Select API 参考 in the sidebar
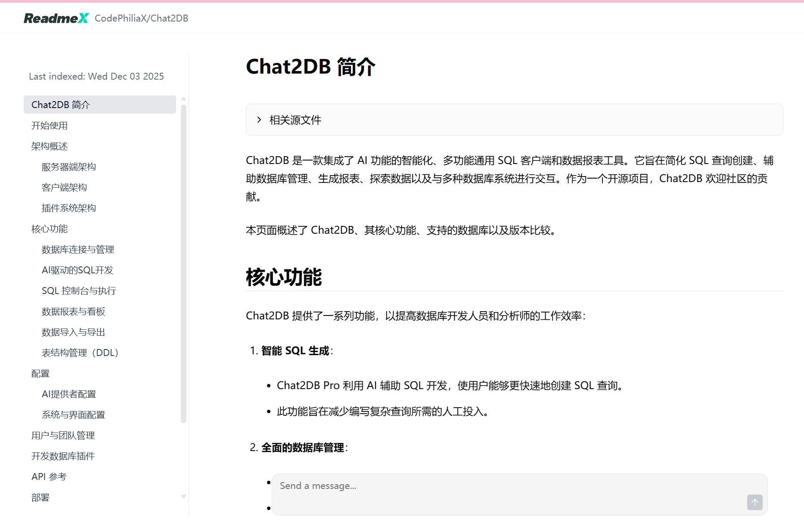The height and width of the screenshot is (532, 804). click(48, 476)
